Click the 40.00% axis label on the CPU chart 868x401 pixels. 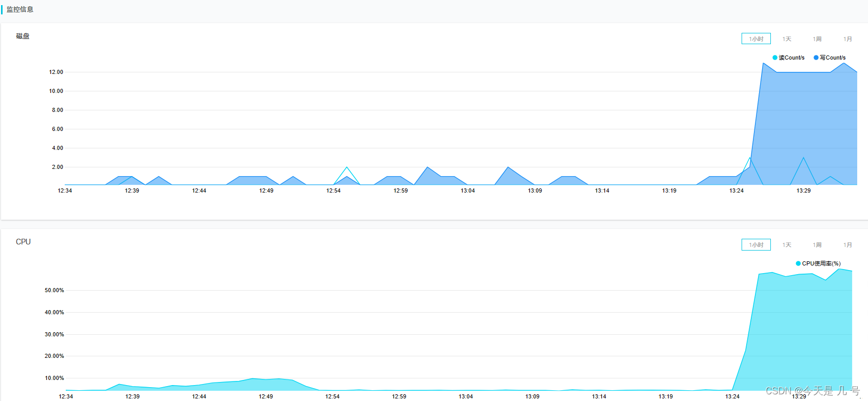click(54, 312)
